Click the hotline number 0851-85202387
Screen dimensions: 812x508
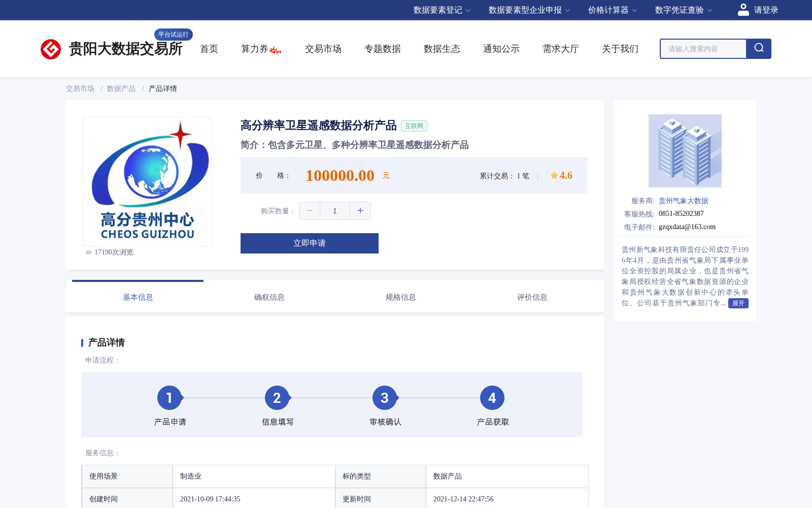pyautogui.click(x=681, y=213)
